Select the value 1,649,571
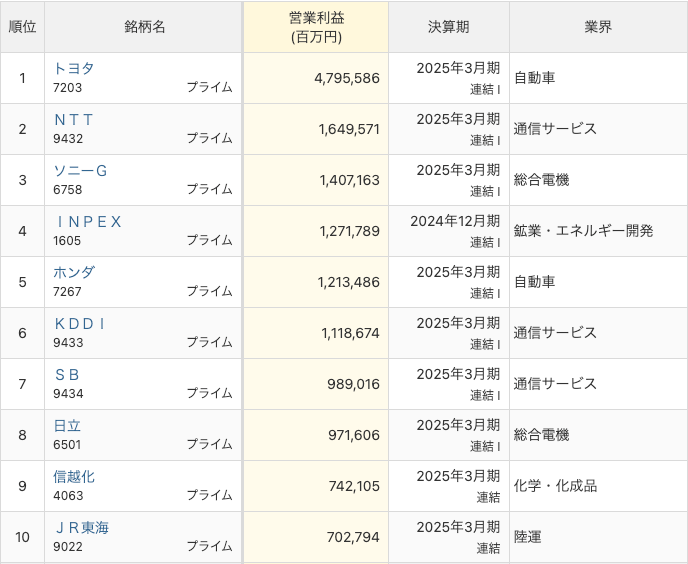 coord(349,129)
